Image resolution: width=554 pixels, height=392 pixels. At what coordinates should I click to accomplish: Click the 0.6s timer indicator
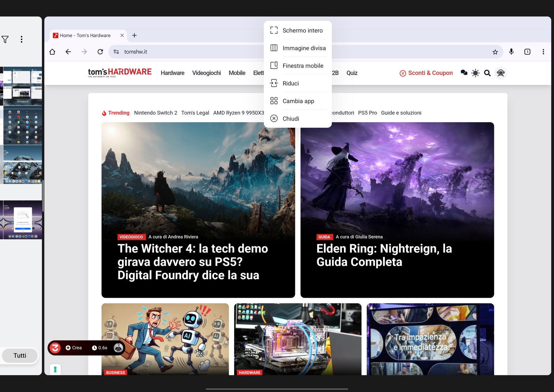click(99, 348)
